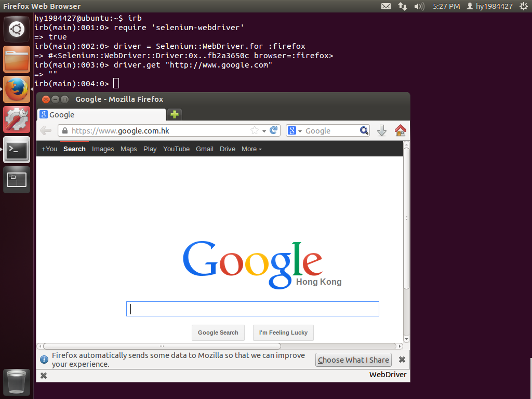Open the Terminal launcher icon
This screenshot has width=532, height=399.
pos(16,150)
